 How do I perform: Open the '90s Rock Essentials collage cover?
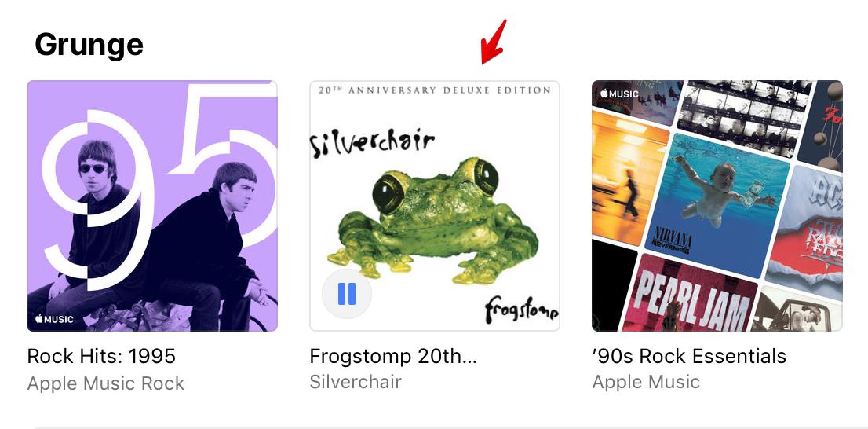(717, 206)
